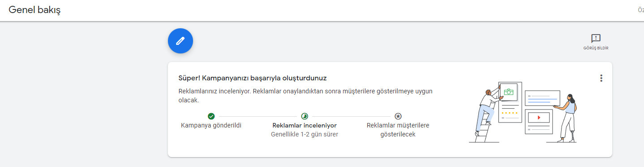Click Genellikle 1-2 gün sürer text

(x=305, y=134)
